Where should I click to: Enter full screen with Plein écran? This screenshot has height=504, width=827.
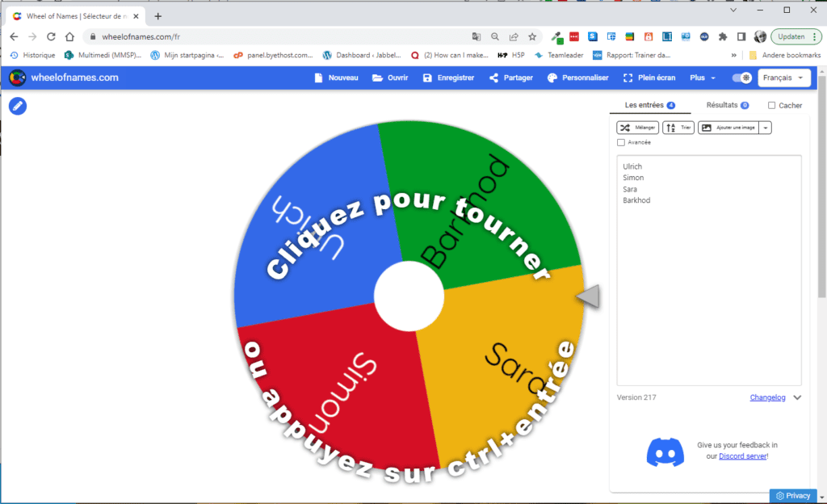click(649, 78)
